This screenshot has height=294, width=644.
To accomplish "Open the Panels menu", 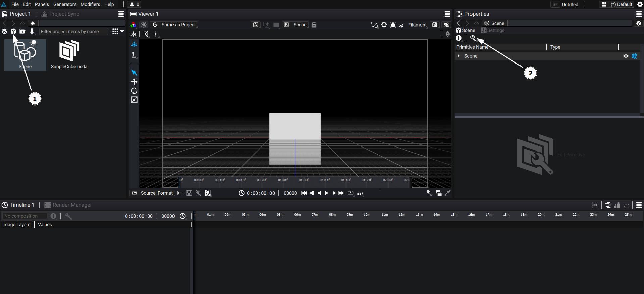I will click(x=42, y=4).
